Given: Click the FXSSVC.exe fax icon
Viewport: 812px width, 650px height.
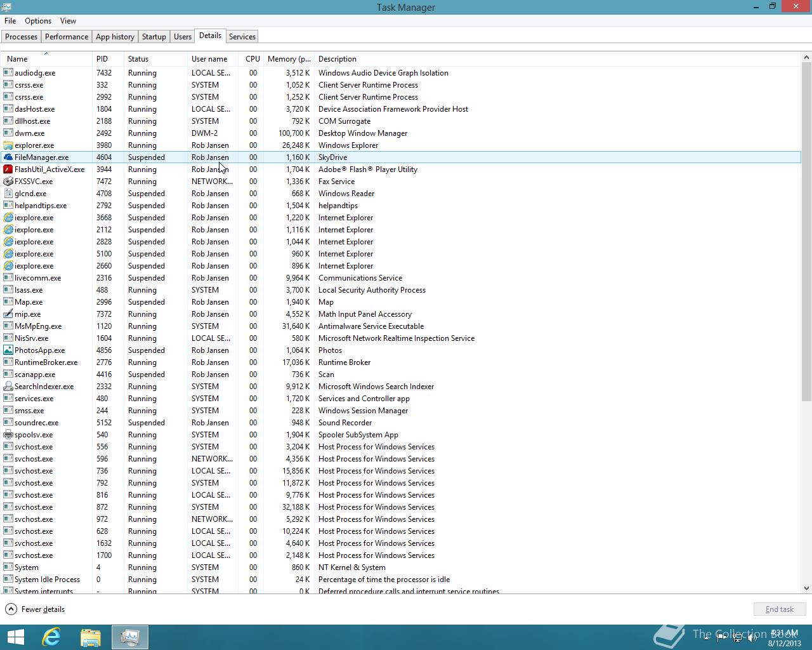Looking at the screenshot, I should click(8, 181).
